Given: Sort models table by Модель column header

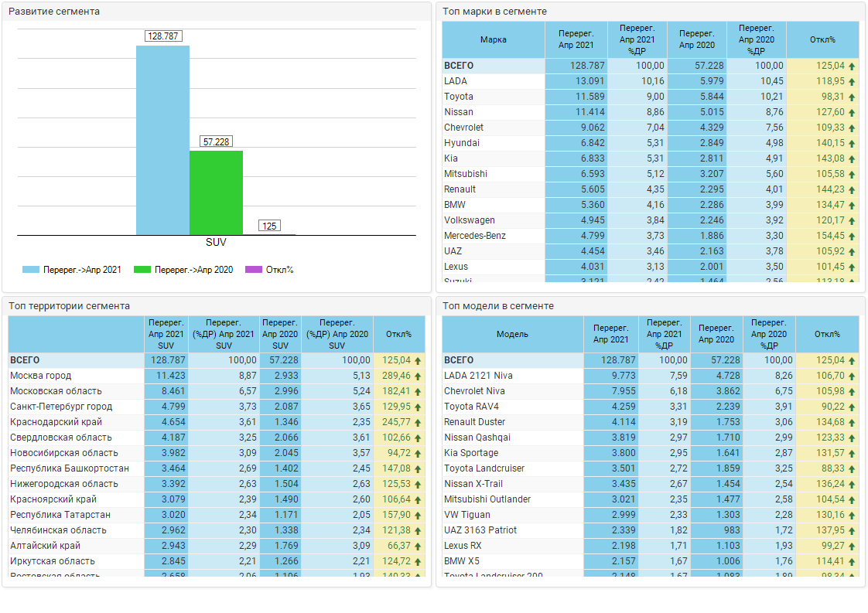Looking at the screenshot, I should 512,334.
